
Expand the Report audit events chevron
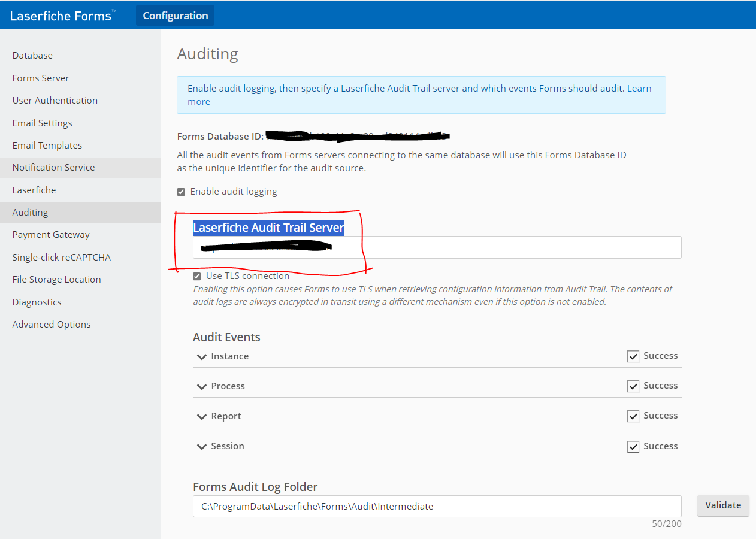[202, 417]
